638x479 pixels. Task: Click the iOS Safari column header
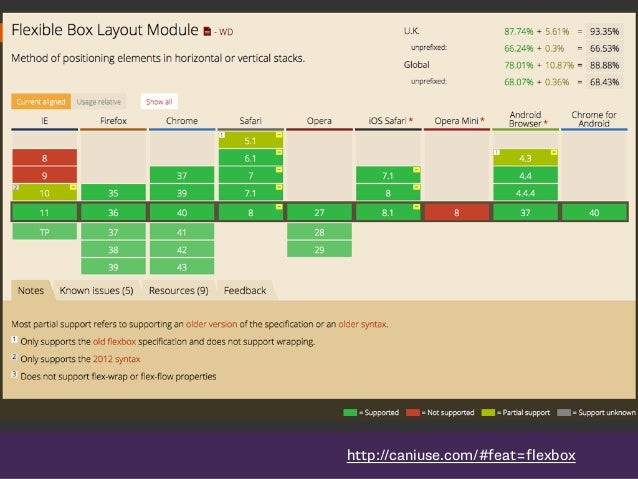pyautogui.click(x=388, y=121)
